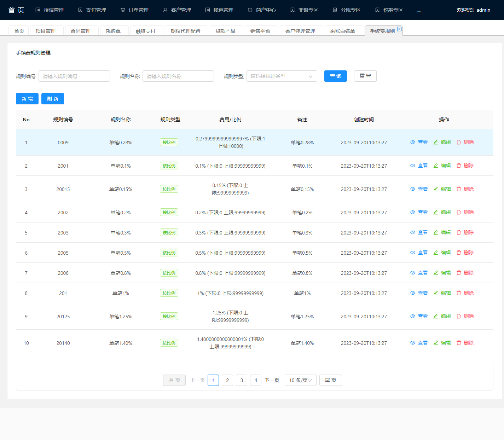Viewport: 504px width, 440px height.
Task: Click the 查询 search button
Action: tap(336, 76)
